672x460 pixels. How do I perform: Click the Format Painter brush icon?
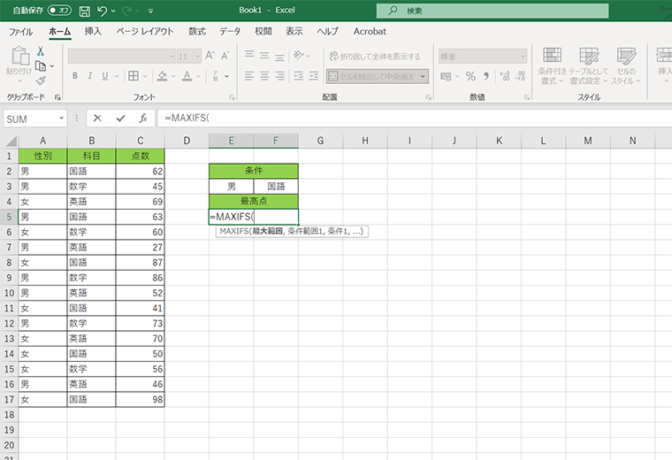(x=41, y=81)
